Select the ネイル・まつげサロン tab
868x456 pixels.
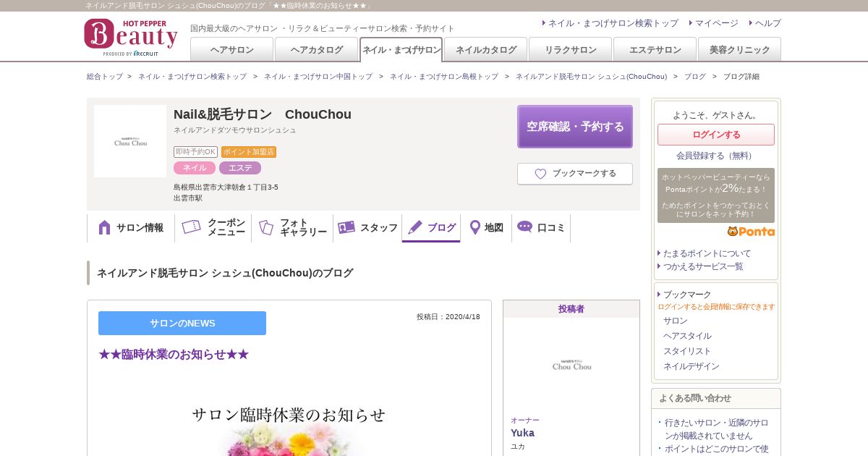401,49
